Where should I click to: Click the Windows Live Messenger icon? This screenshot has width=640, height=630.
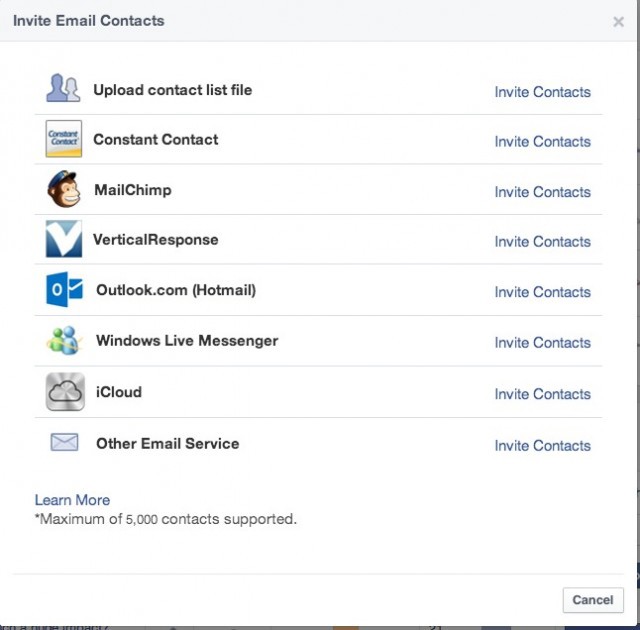[64, 340]
